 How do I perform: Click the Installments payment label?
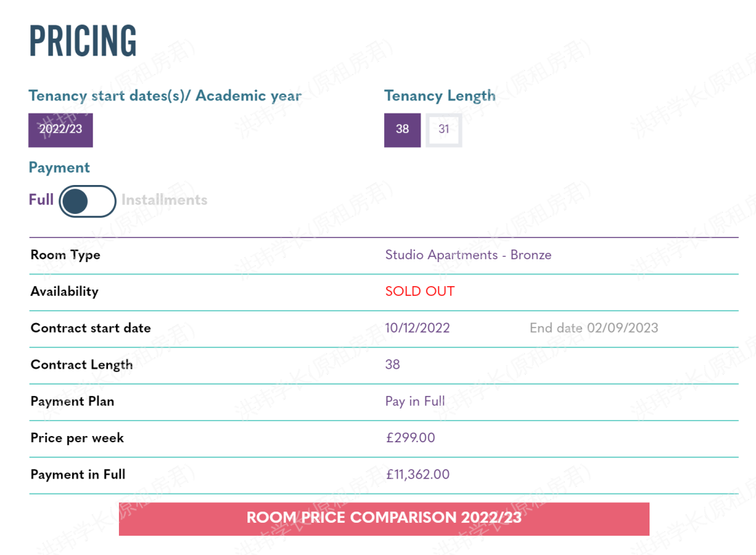pyautogui.click(x=164, y=200)
